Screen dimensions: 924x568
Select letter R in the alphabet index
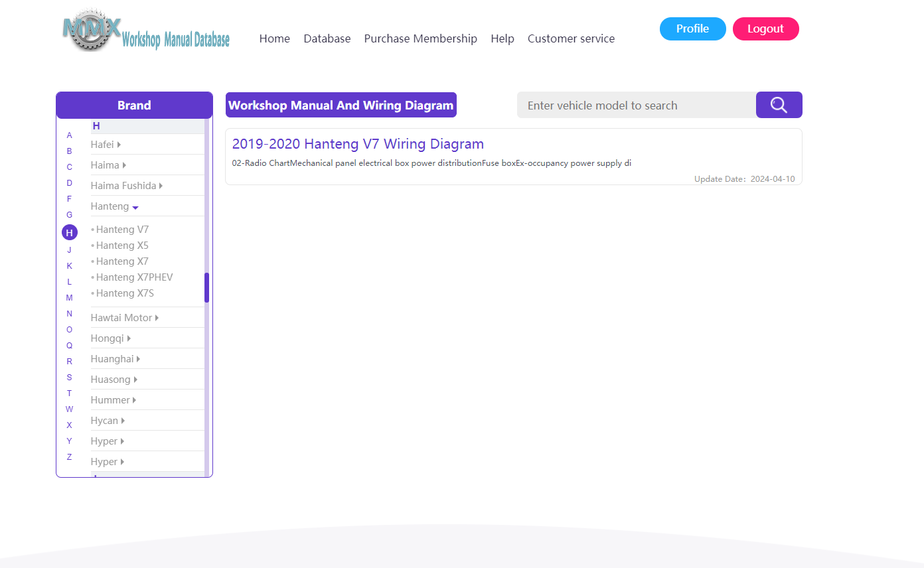69,362
